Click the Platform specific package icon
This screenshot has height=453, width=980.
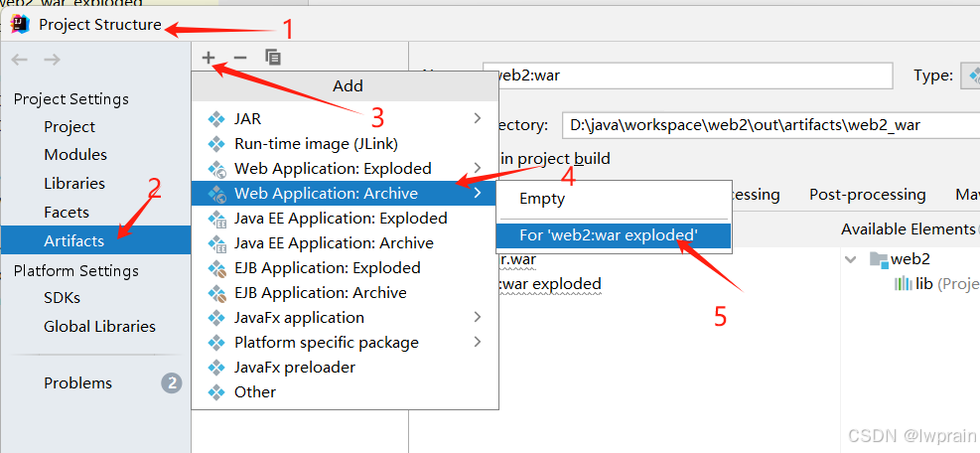[216, 343]
